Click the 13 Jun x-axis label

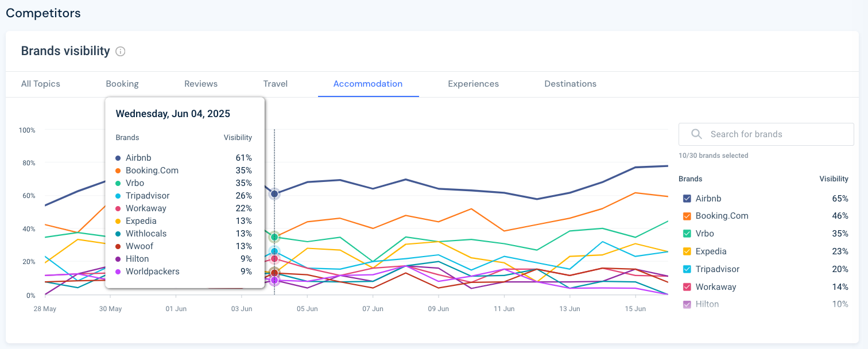(x=570, y=309)
